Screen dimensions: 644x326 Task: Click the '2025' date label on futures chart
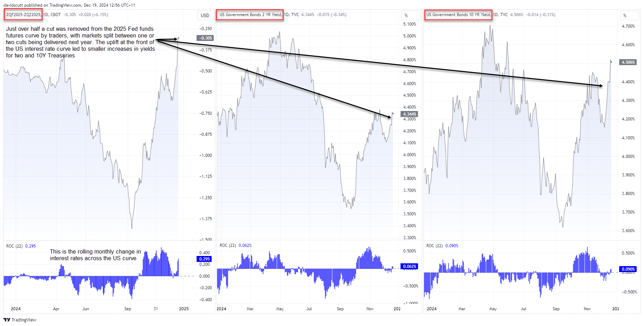(x=184, y=309)
